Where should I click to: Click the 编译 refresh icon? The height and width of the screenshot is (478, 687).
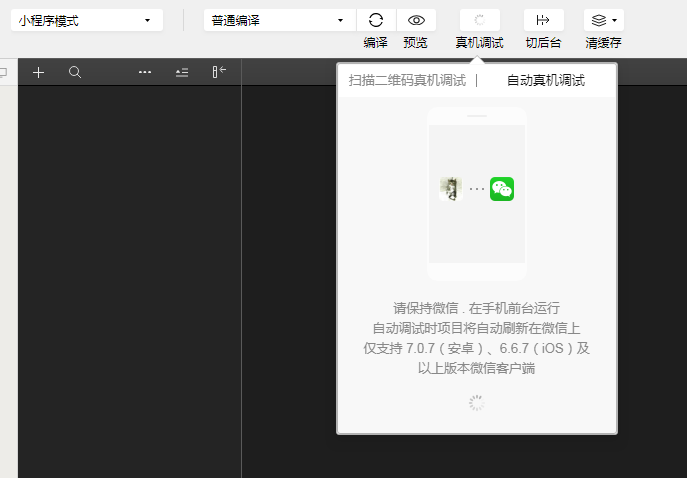pyautogui.click(x=376, y=20)
